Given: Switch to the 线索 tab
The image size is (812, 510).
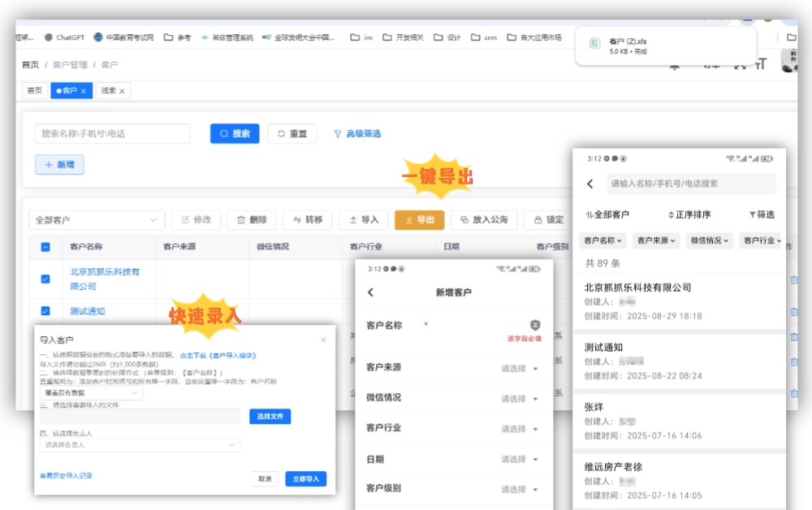Looking at the screenshot, I should 112,91.
